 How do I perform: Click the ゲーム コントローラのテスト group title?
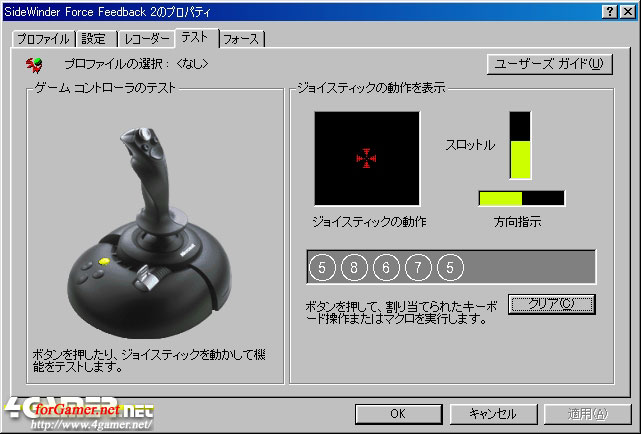pyautogui.click(x=105, y=88)
